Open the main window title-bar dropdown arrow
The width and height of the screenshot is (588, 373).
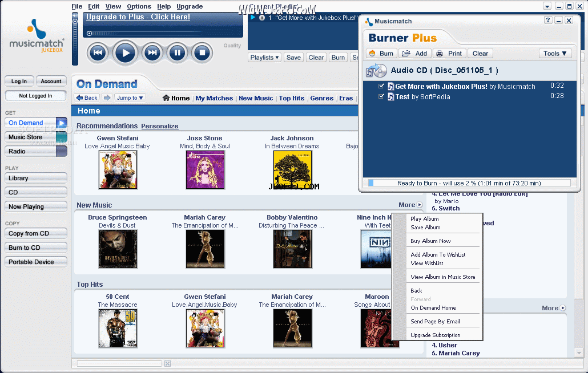coord(547,6)
